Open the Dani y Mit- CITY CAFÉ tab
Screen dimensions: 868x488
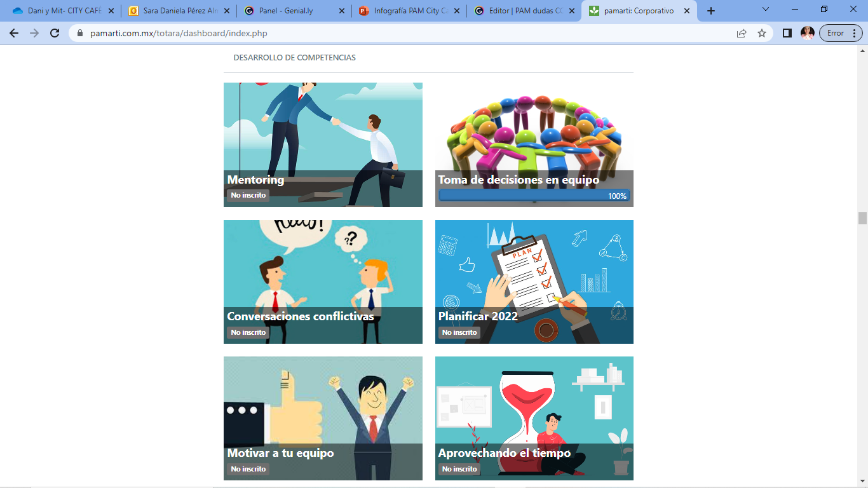pos(64,11)
